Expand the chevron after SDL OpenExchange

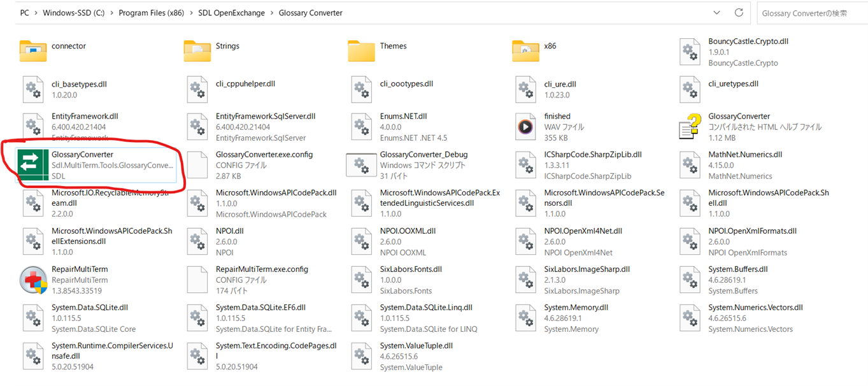pyautogui.click(x=272, y=13)
